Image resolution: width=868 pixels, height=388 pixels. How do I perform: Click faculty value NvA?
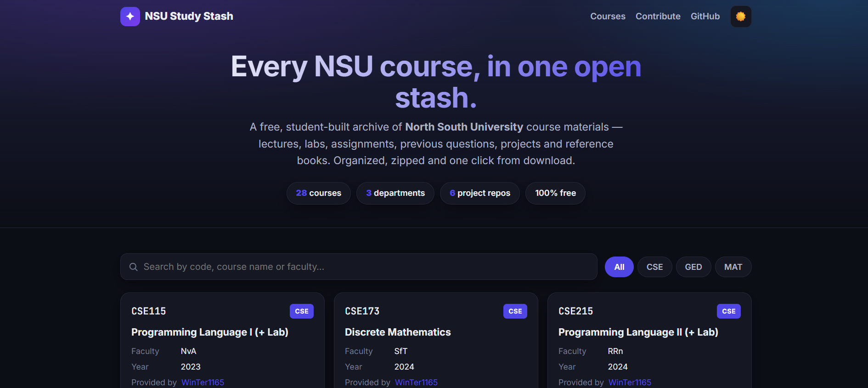pyautogui.click(x=188, y=351)
